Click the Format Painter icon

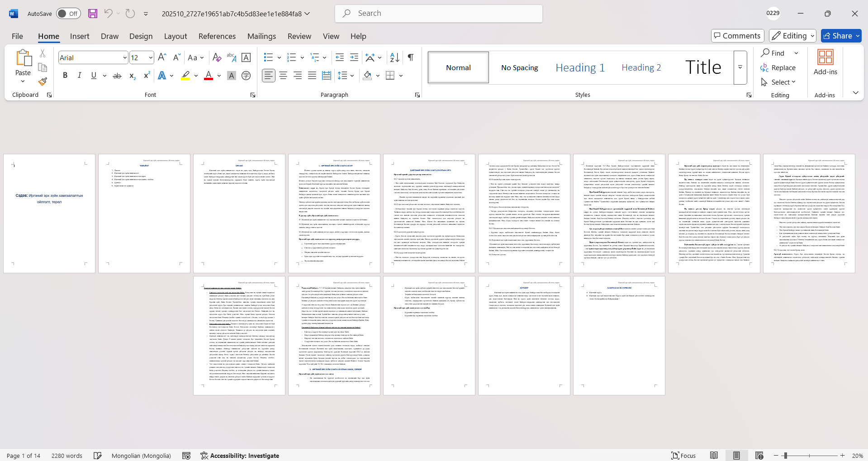tap(43, 82)
